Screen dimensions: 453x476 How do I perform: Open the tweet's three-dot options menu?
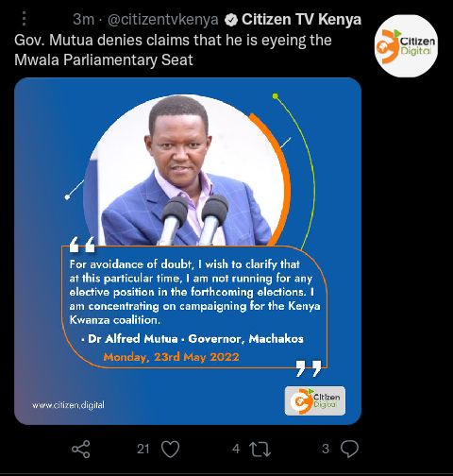click(25, 19)
